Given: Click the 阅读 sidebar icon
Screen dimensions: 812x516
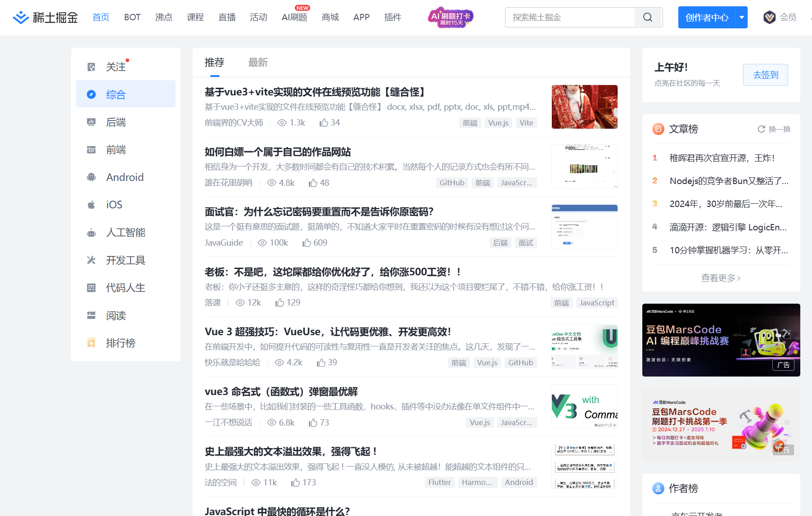Looking at the screenshot, I should click(91, 315).
